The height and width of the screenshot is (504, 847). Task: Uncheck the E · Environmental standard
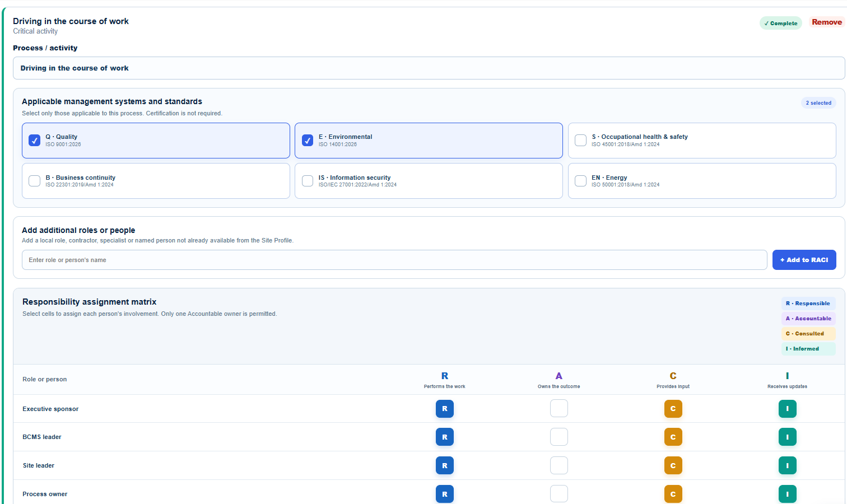(x=308, y=141)
